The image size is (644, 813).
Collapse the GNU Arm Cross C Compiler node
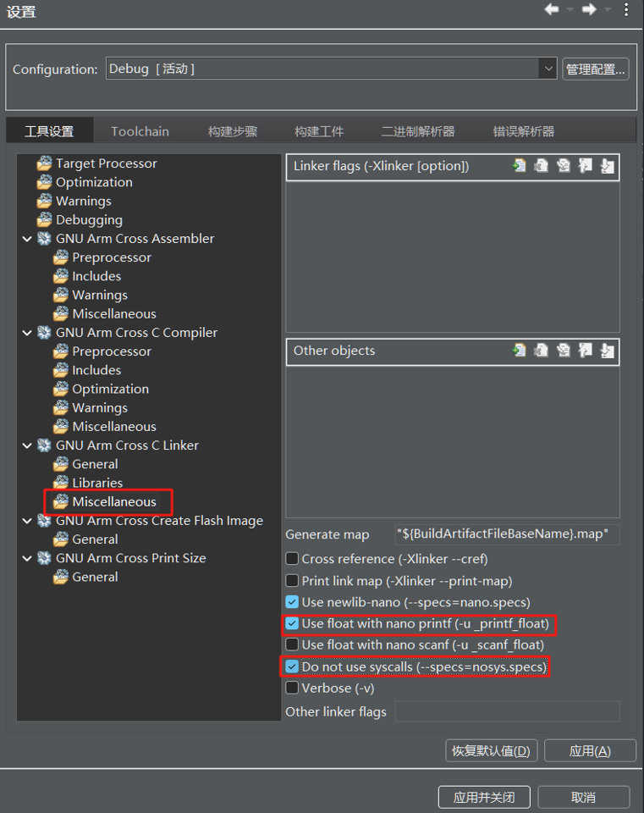[27, 332]
